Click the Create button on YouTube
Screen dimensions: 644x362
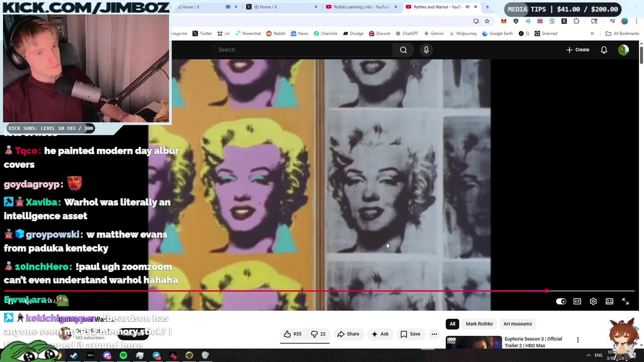click(x=578, y=50)
